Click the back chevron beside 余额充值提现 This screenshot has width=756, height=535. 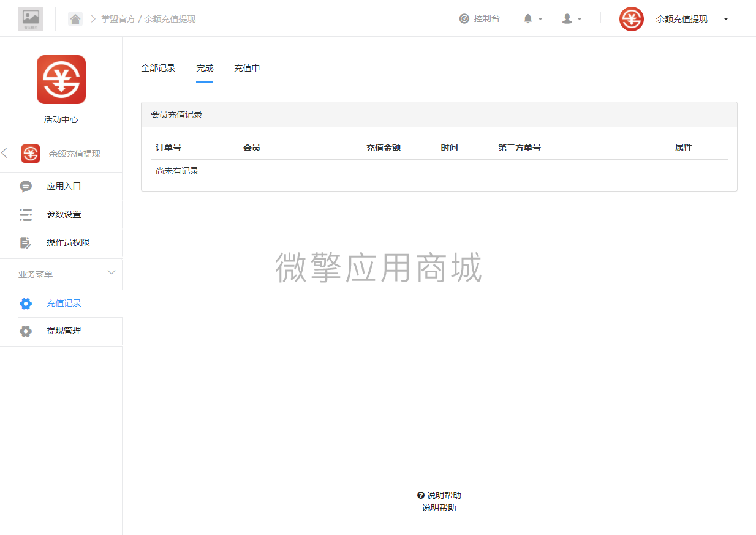(x=4, y=153)
